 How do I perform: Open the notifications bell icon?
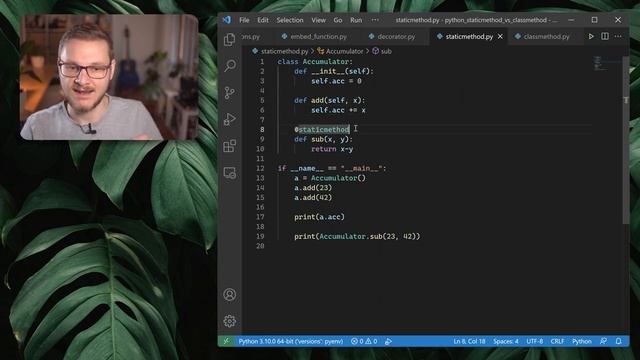tap(618, 341)
